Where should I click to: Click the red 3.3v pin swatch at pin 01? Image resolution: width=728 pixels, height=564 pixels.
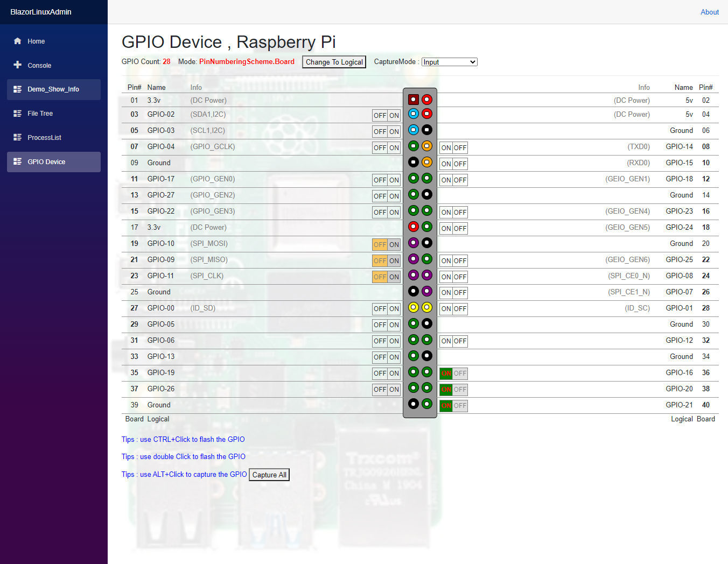[413, 99]
